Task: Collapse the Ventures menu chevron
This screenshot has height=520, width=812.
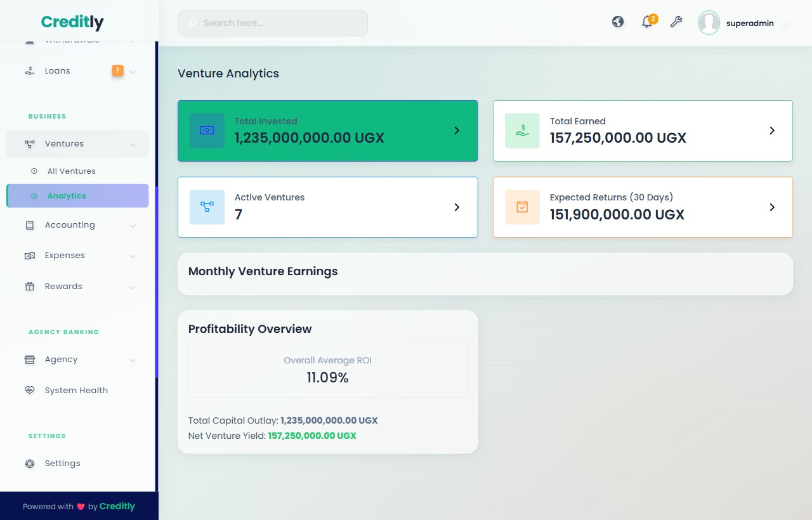Action: pyautogui.click(x=133, y=145)
